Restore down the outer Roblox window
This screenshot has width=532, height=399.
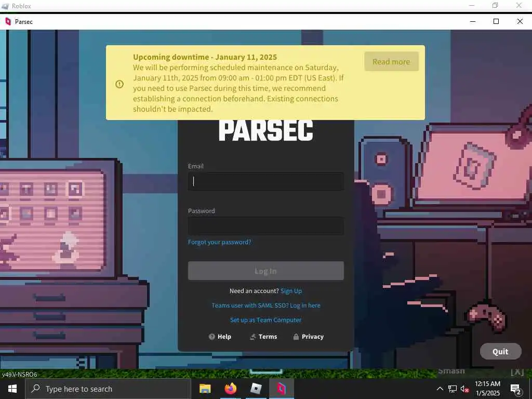point(495,5)
